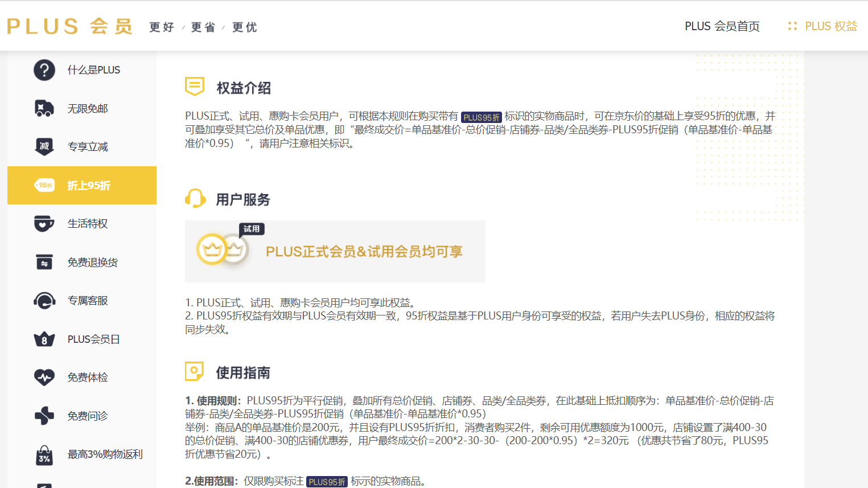The image size is (868, 488).
Task: Click the crown 8 icon for PLUS会员日
Action: coord(44,339)
